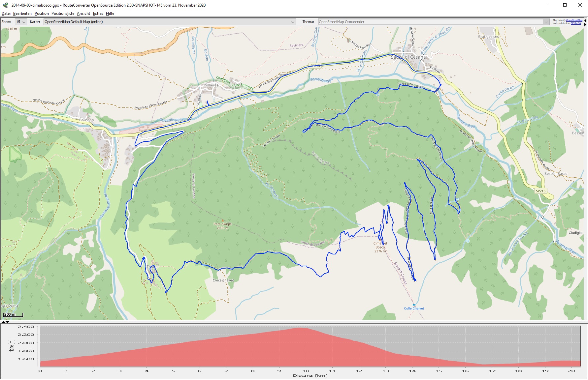Click the Colle Chalvet map marker
This screenshot has height=380, width=588.
pyautogui.click(x=414, y=305)
